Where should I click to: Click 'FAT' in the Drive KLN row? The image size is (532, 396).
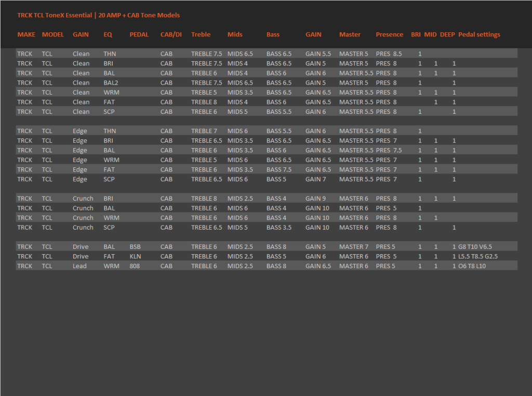click(109, 257)
